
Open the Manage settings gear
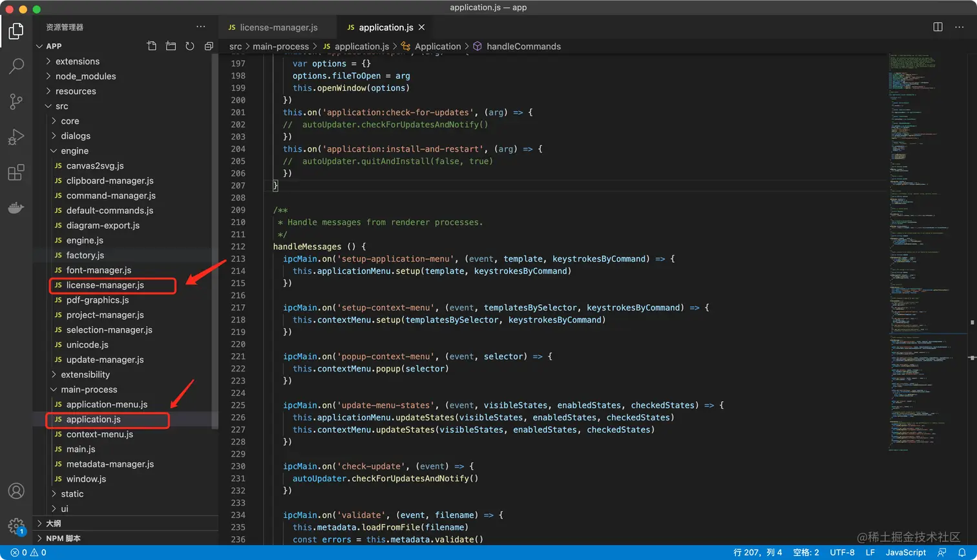click(16, 526)
